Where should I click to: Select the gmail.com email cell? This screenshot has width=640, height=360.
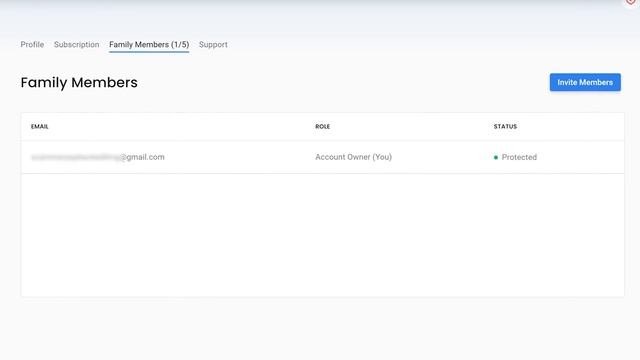[98, 157]
